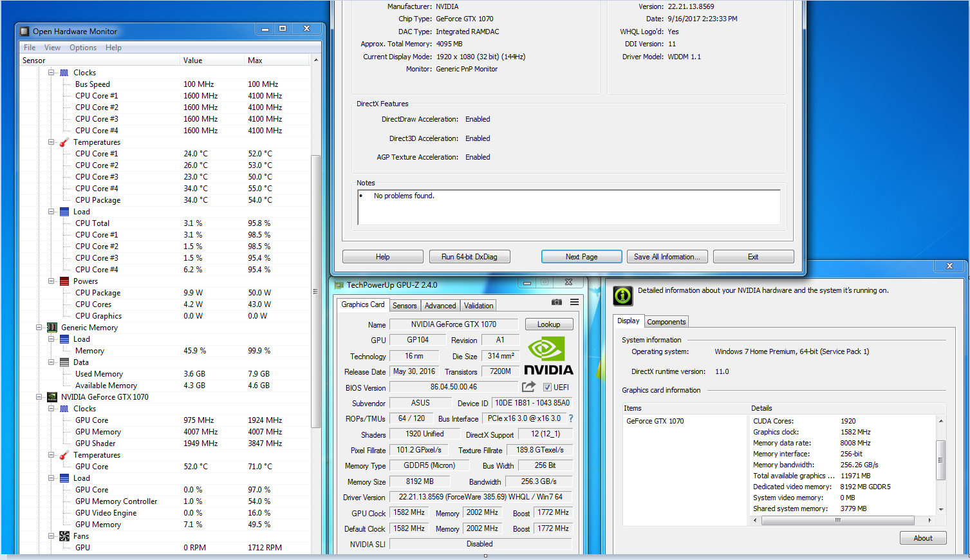Open the Options menu in Open Hardware Monitor
The width and height of the screenshot is (970, 560).
[83, 48]
